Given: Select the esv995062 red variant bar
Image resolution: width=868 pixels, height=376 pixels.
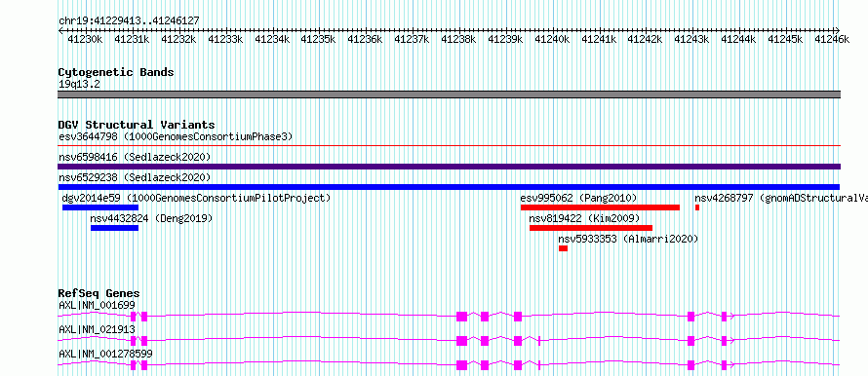Looking at the screenshot, I should 600,207.
